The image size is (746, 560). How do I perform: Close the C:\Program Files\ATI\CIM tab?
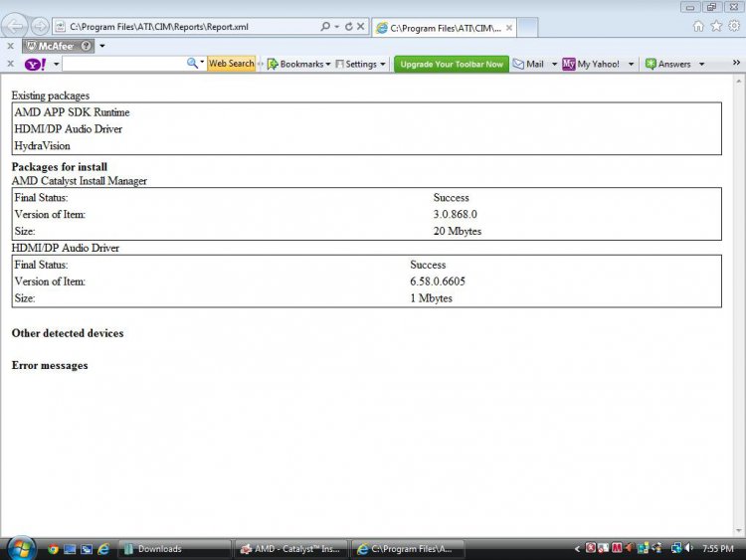(509, 28)
